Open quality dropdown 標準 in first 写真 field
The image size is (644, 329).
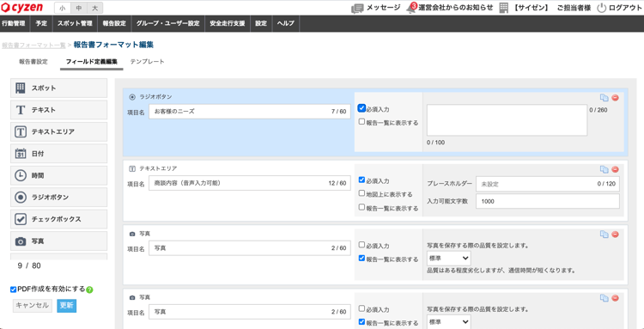(449, 259)
